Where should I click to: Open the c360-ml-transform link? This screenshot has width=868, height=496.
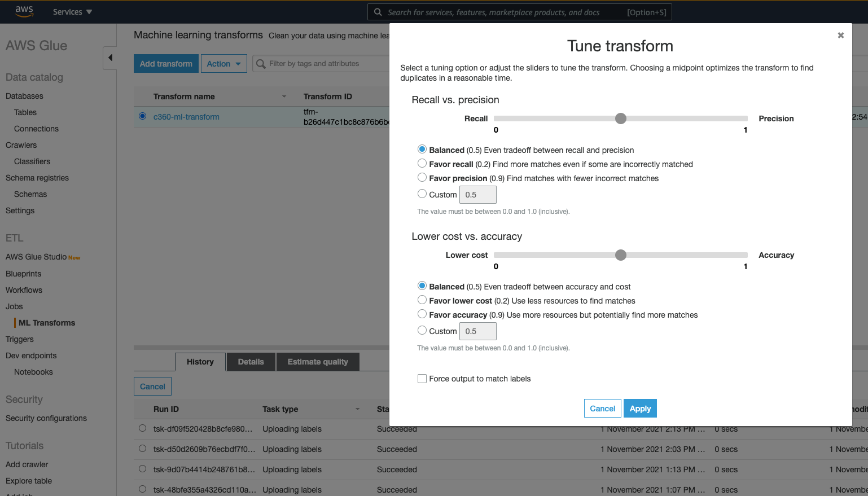click(186, 117)
